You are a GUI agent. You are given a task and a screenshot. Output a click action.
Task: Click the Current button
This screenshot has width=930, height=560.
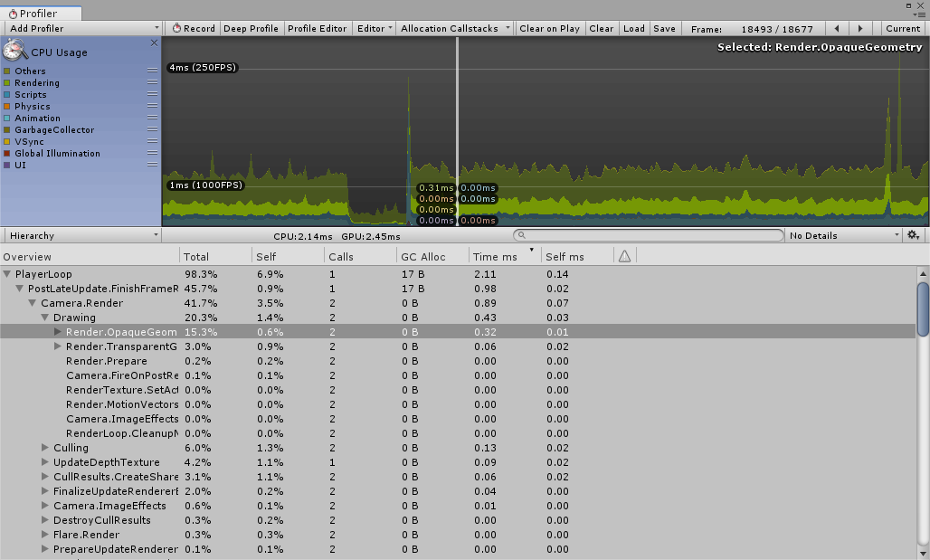click(902, 28)
